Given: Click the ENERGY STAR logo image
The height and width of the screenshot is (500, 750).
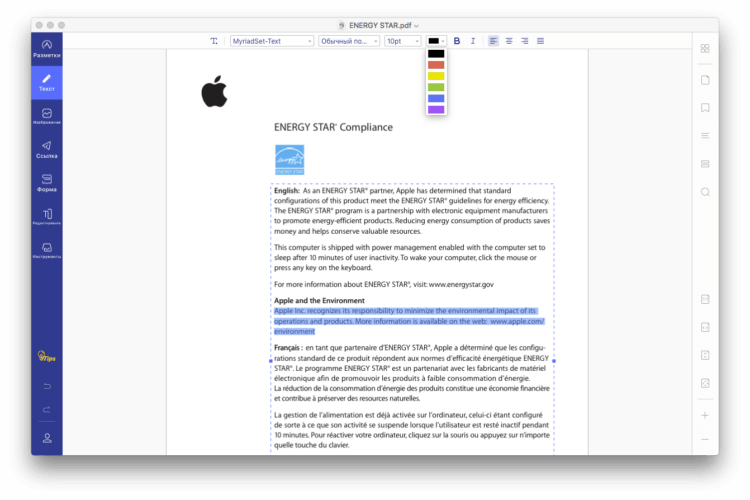Looking at the screenshot, I should (289, 160).
